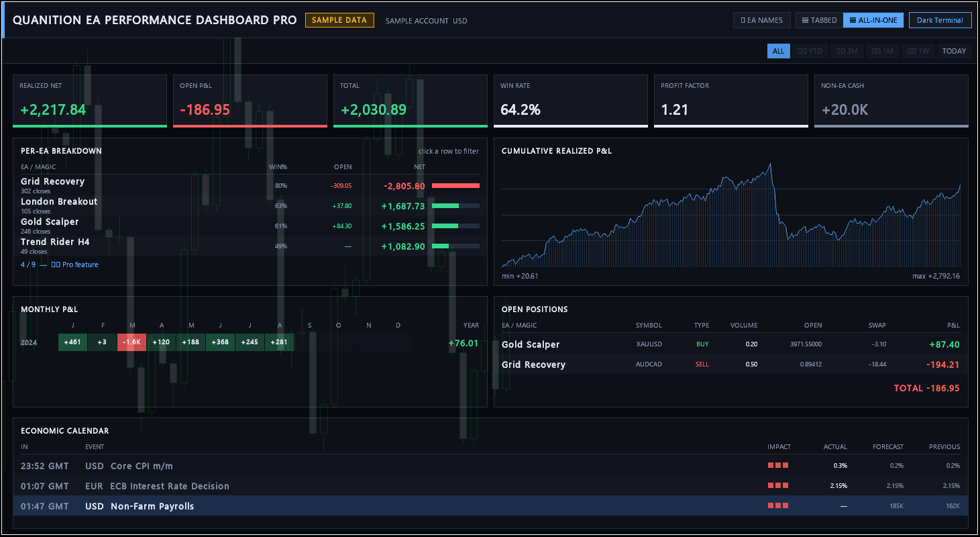The height and width of the screenshot is (537, 980).
Task: Click the -194.21 position P&L
Action: point(944,364)
